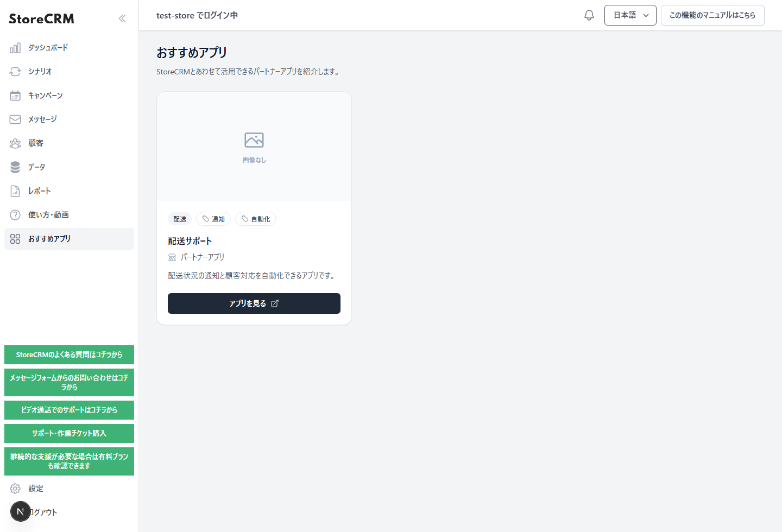Click the StoreCRM logo
Image resolution: width=782 pixels, height=532 pixels.
[x=41, y=18]
